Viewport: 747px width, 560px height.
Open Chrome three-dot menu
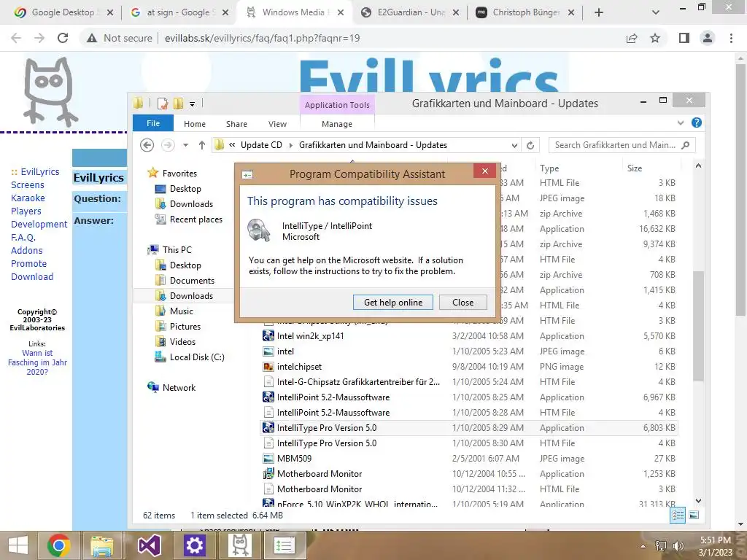click(x=731, y=38)
